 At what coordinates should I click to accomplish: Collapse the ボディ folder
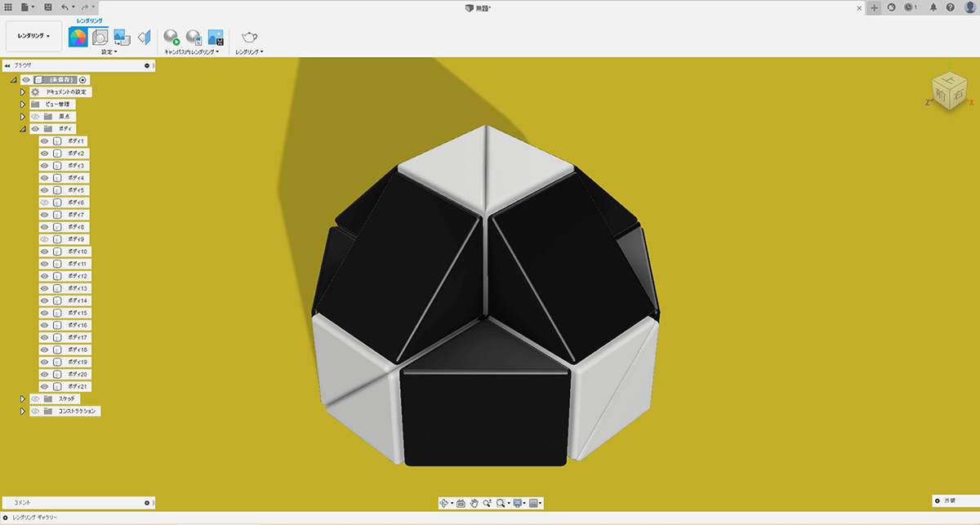(23, 129)
